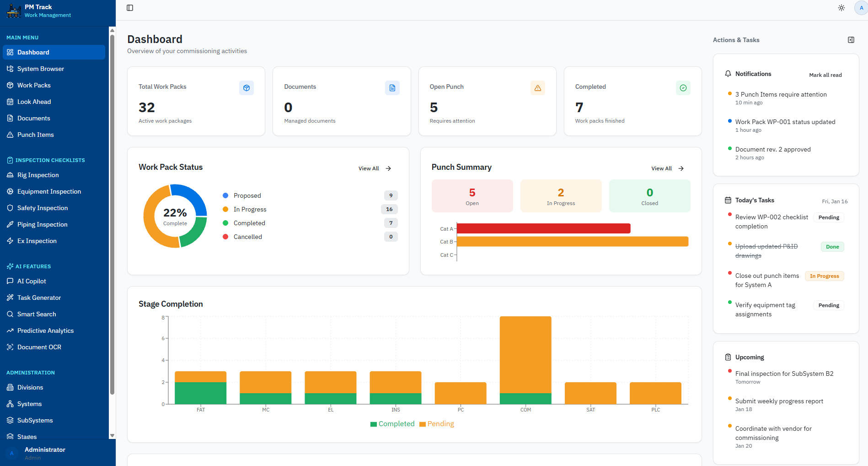868x466 pixels.
Task: Click View All in Work Pack Status
Action: [375, 168]
